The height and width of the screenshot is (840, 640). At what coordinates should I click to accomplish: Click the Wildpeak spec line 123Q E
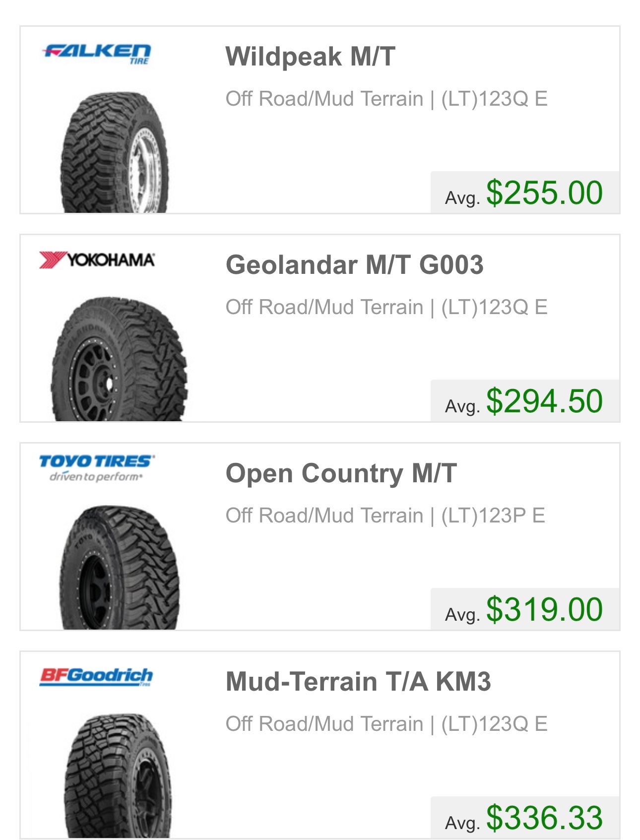[386, 99]
